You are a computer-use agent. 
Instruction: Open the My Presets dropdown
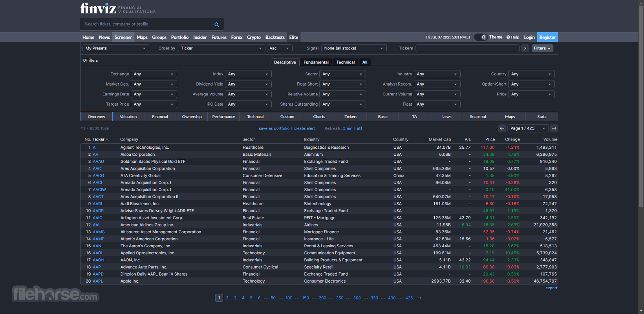click(116, 48)
